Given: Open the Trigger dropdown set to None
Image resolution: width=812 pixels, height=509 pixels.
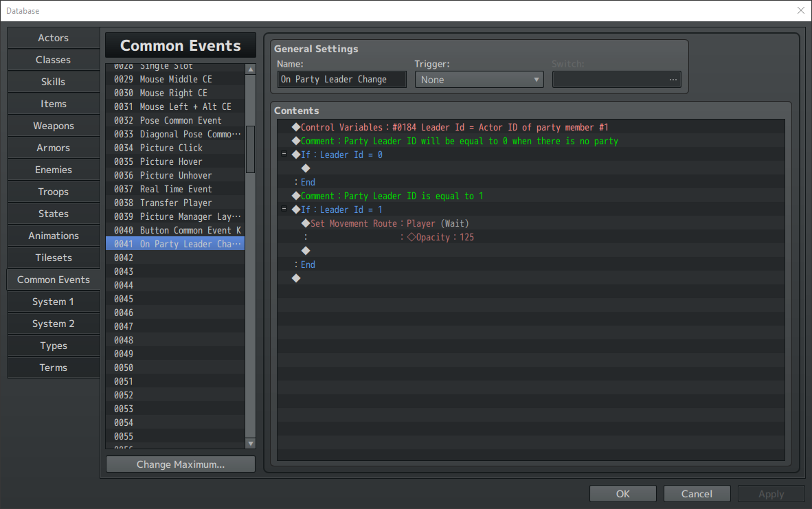Looking at the screenshot, I should click(479, 80).
